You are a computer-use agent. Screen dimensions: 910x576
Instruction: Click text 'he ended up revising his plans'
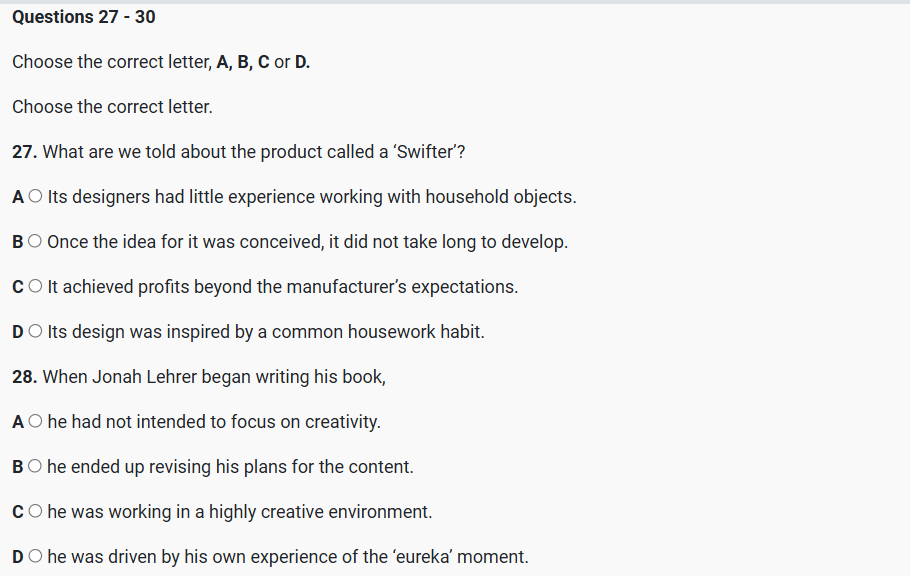230,467
